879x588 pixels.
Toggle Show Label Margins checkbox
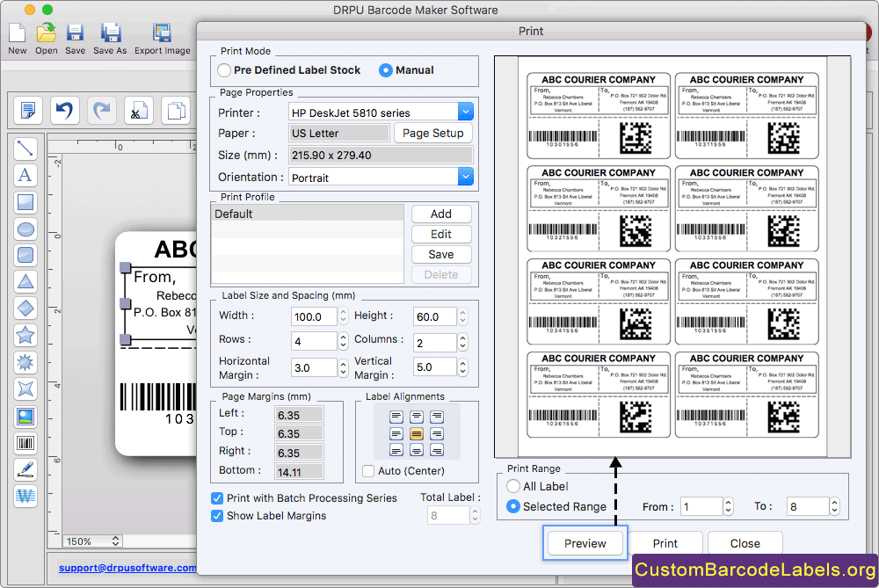coord(217,516)
